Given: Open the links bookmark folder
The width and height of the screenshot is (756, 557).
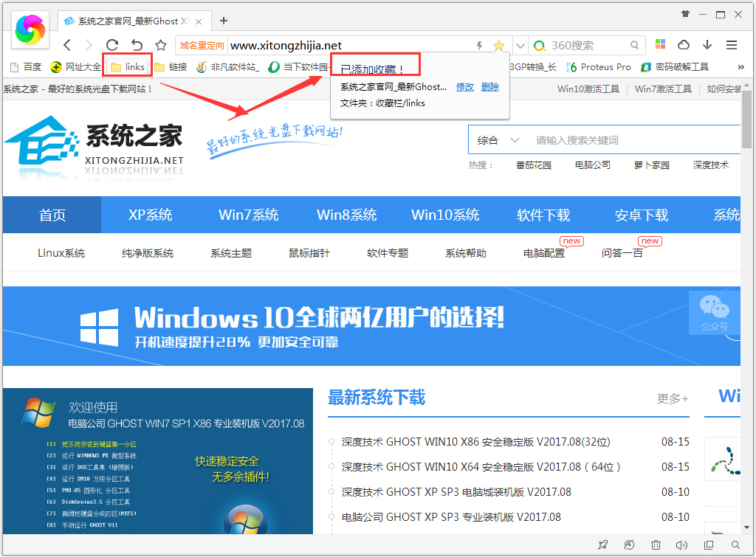Looking at the screenshot, I should pyautogui.click(x=127, y=67).
